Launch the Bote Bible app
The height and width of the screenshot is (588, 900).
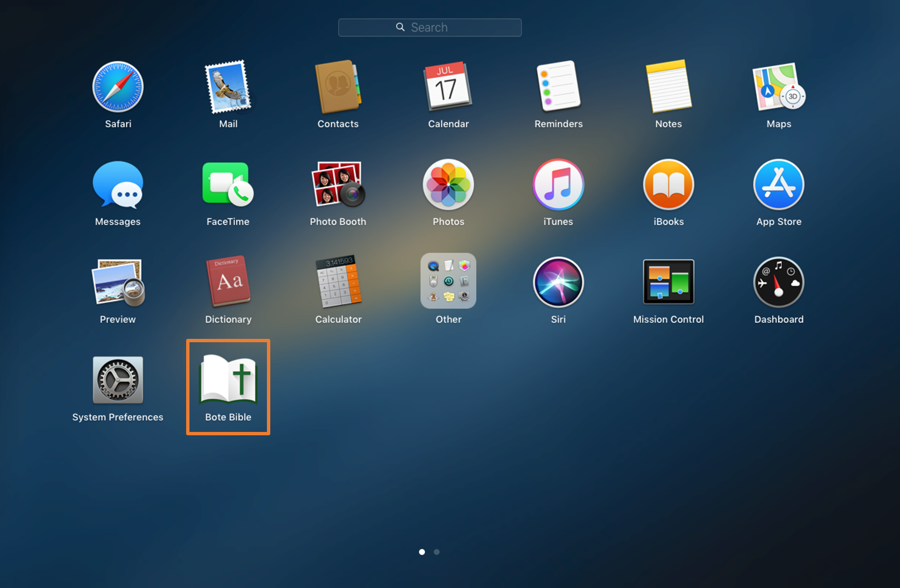228,380
